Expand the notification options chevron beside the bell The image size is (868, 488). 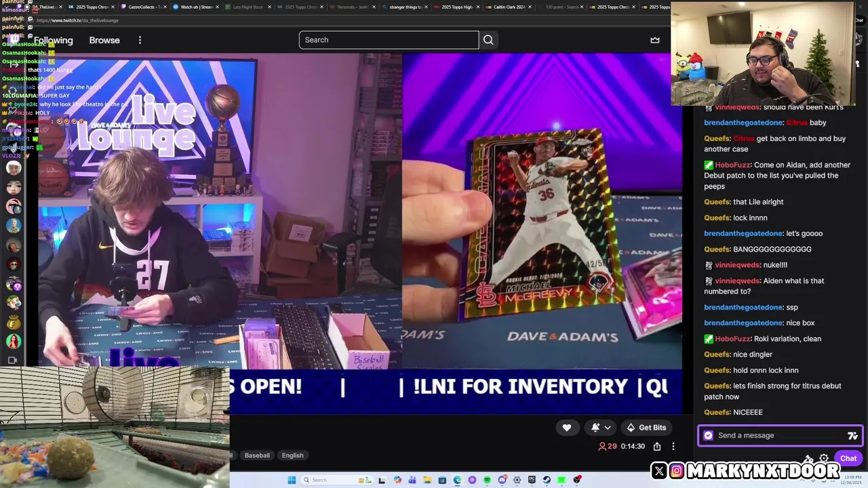[608, 428]
